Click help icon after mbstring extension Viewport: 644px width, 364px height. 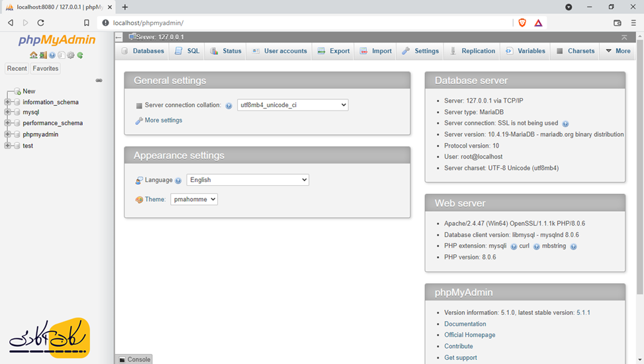(573, 246)
